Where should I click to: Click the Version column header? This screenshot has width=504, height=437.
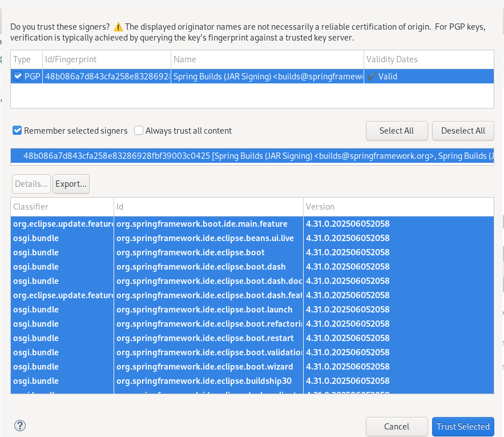coord(398,207)
